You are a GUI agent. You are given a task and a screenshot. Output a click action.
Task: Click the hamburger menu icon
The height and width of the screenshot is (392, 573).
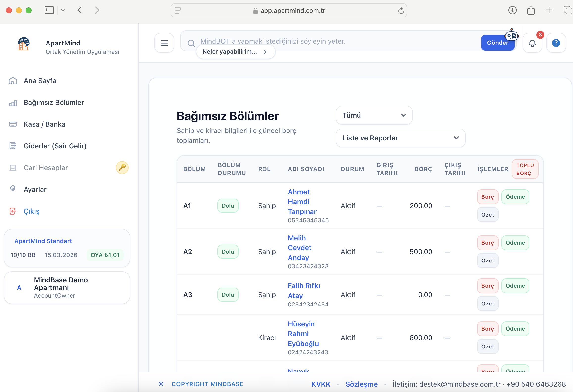[164, 43]
